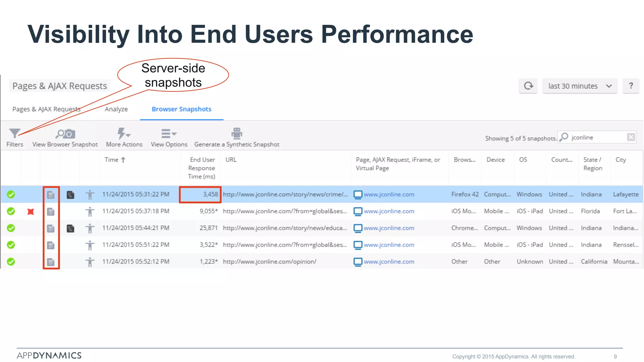Click green status check in 05:52:12 PM row
This screenshot has height=362, width=644.
coord(11,261)
